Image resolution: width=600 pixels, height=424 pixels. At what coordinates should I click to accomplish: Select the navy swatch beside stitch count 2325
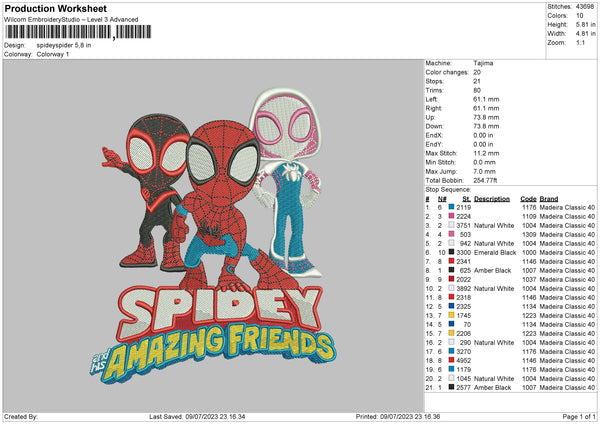[451, 306]
